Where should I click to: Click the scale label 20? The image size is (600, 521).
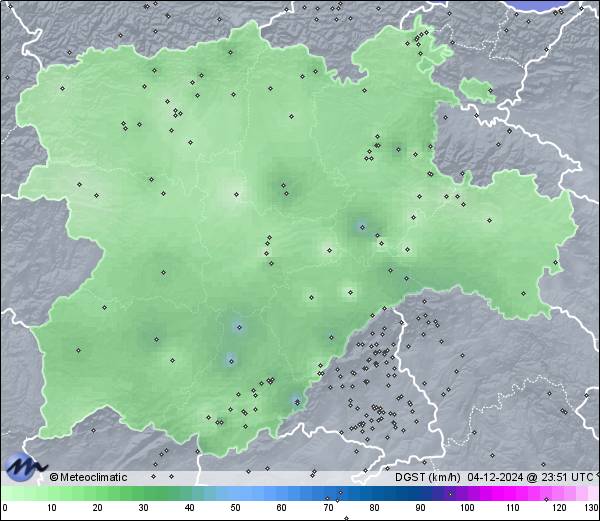[98, 508]
